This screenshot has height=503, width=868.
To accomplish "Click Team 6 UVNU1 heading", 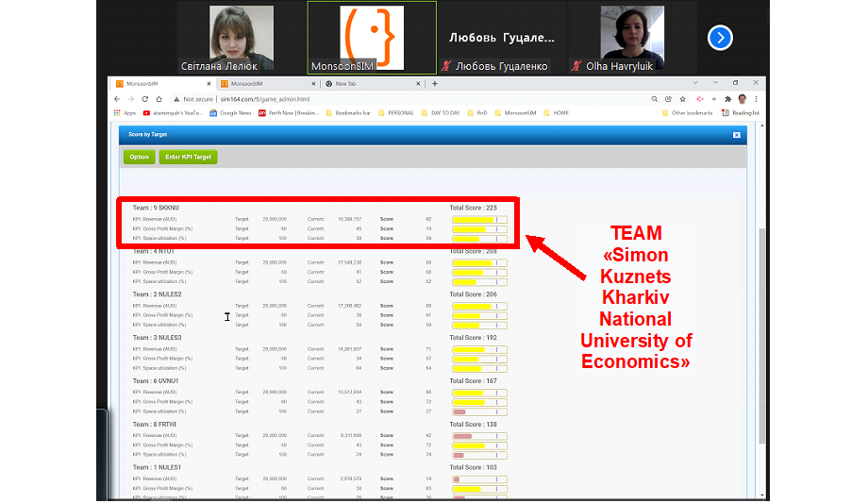I will [x=156, y=381].
